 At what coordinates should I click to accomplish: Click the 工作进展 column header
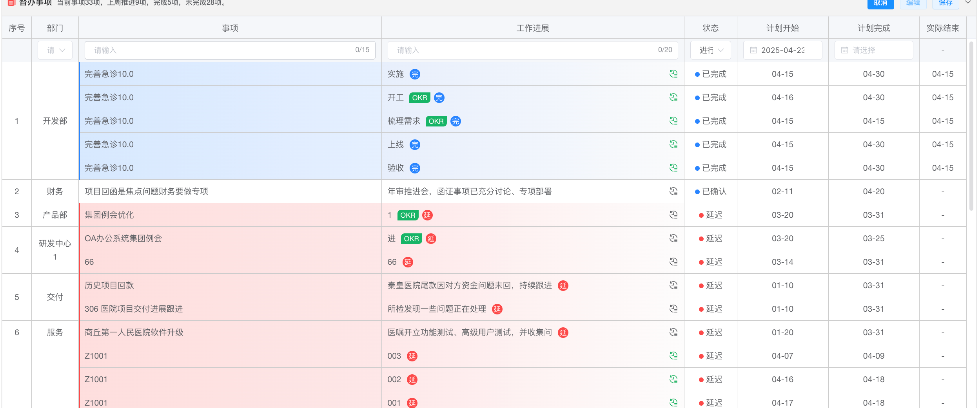(x=532, y=28)
